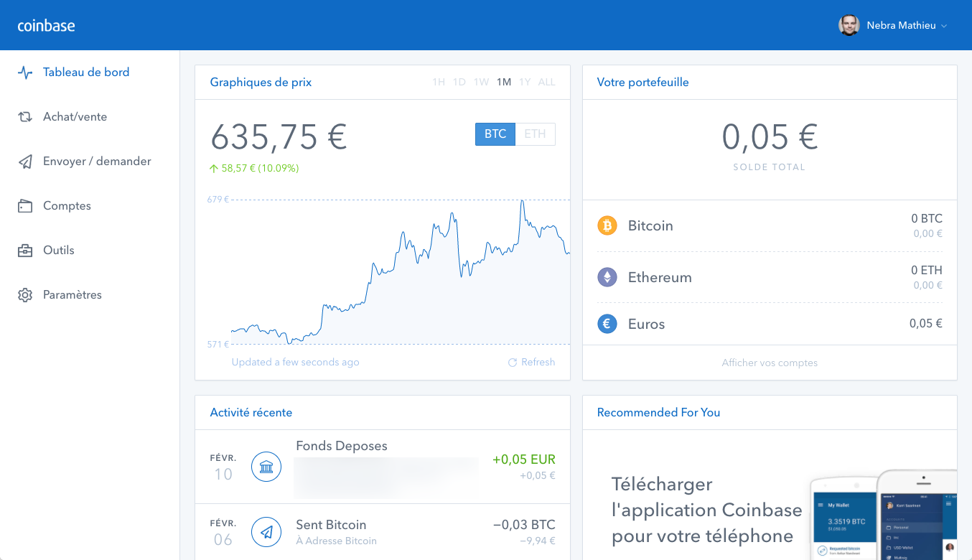This screenshot has width=972, height=560.
Task: Click the paper plane icon for Sent Bitcoin
Action: click(x=266, y=532)
